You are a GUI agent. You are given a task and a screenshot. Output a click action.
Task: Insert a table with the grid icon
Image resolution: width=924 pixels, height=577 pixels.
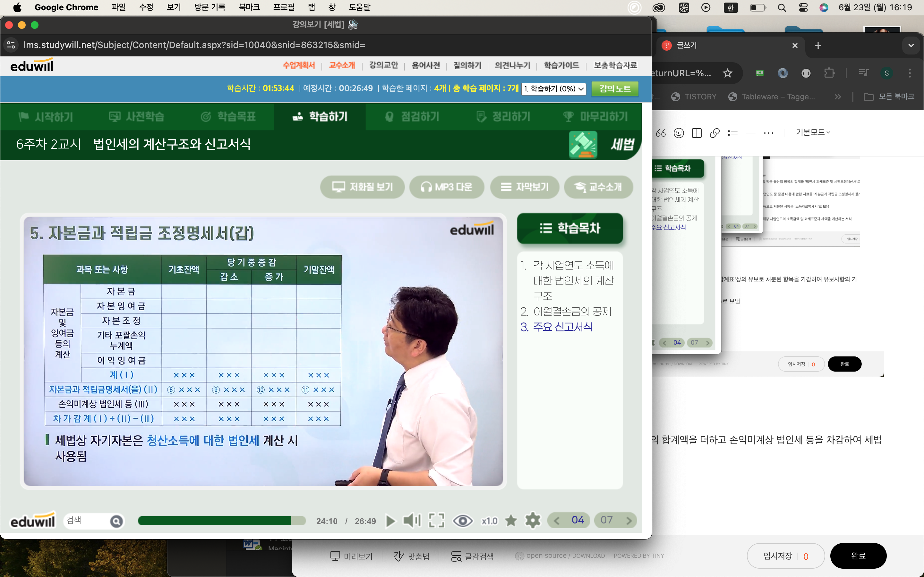pos(697,133)
